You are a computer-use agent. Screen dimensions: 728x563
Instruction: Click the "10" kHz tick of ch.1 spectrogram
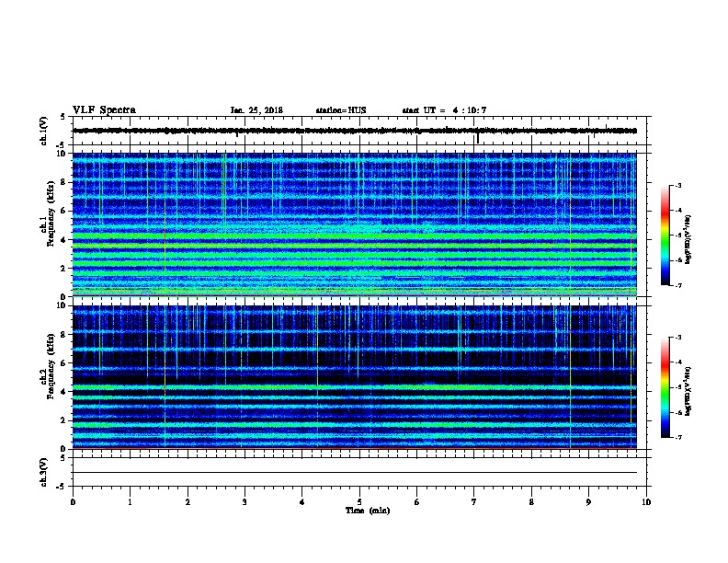pyautogui.click(x=62, y=154)
